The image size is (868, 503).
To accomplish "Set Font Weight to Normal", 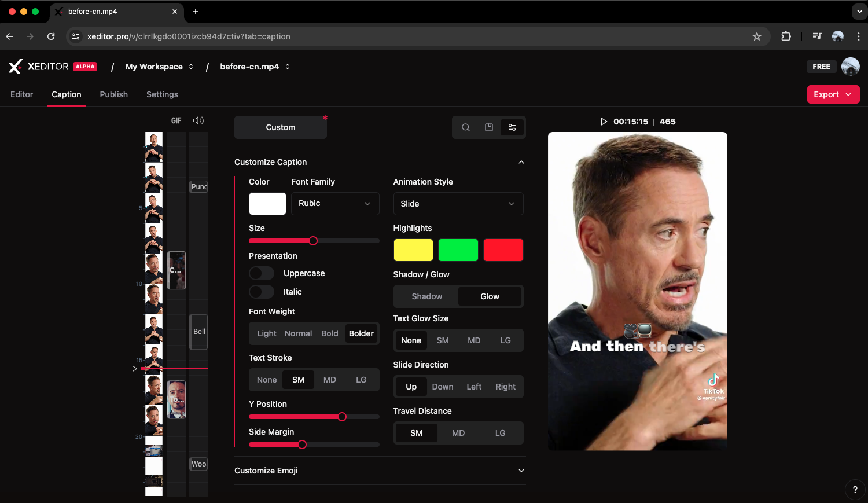I will [x=298, y=333].
